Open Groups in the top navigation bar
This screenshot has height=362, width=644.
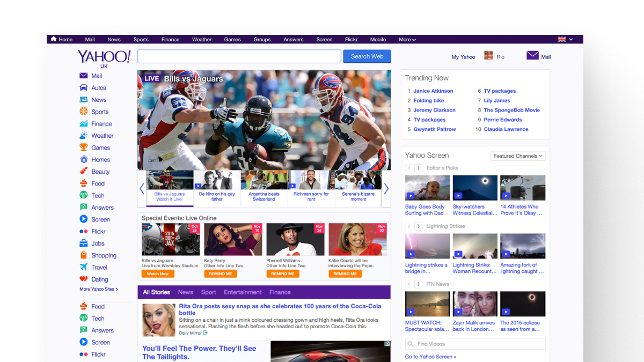[262, 39]
